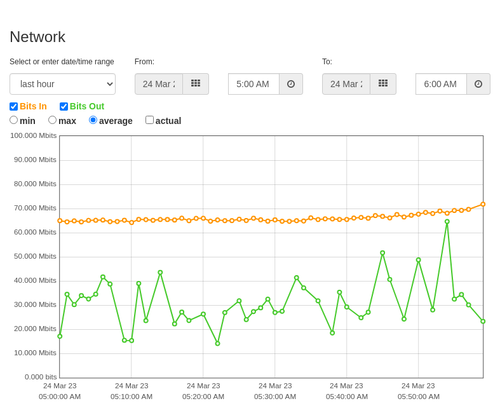Click the first orange Bits In point at 5:00 AM

pos(60,221)
